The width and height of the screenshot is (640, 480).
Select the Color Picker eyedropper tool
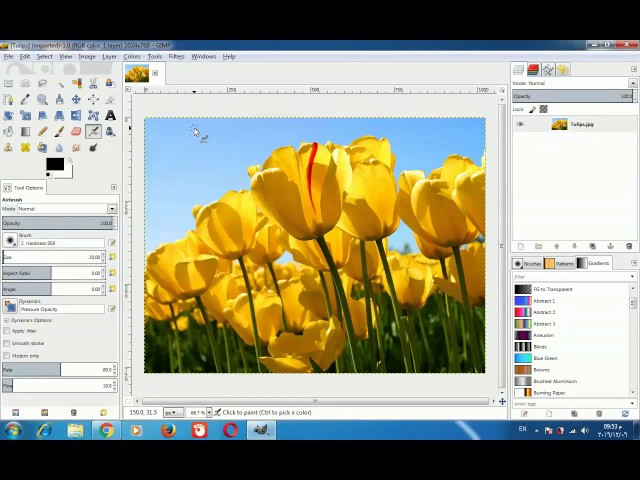click(x=25, y=100)
